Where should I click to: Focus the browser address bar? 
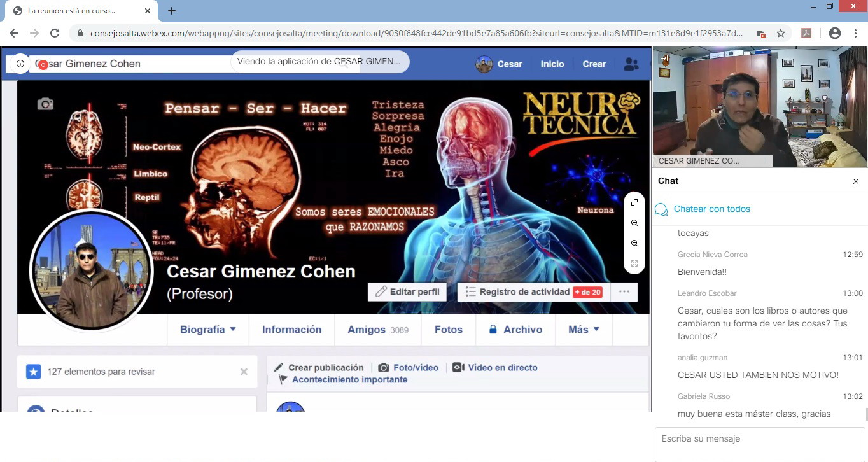[417, 33]
